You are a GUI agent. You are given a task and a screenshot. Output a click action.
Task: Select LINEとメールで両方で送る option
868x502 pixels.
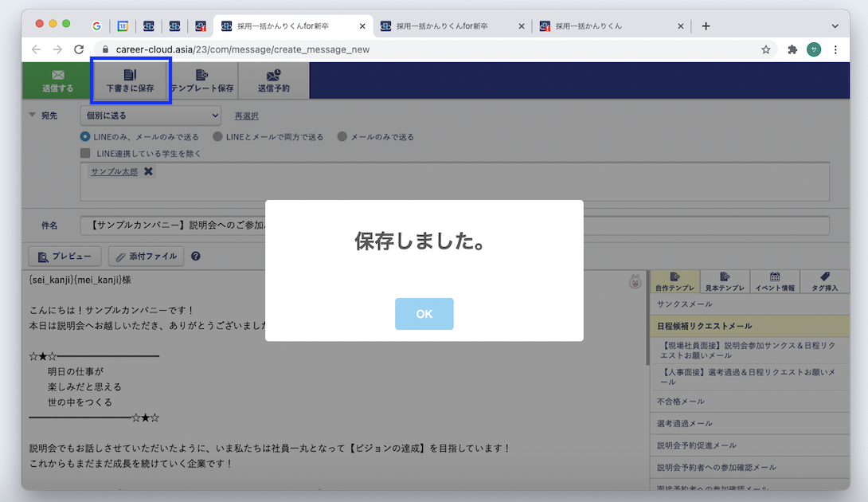[x=217, y=135]
